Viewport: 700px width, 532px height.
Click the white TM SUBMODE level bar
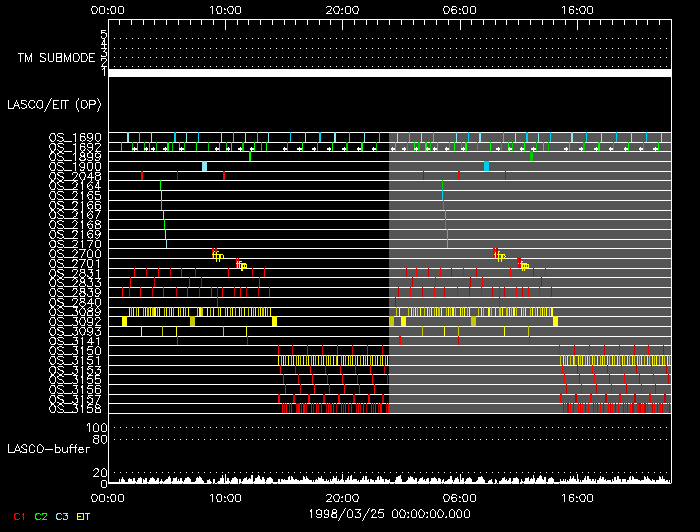[x=389, y=73]
